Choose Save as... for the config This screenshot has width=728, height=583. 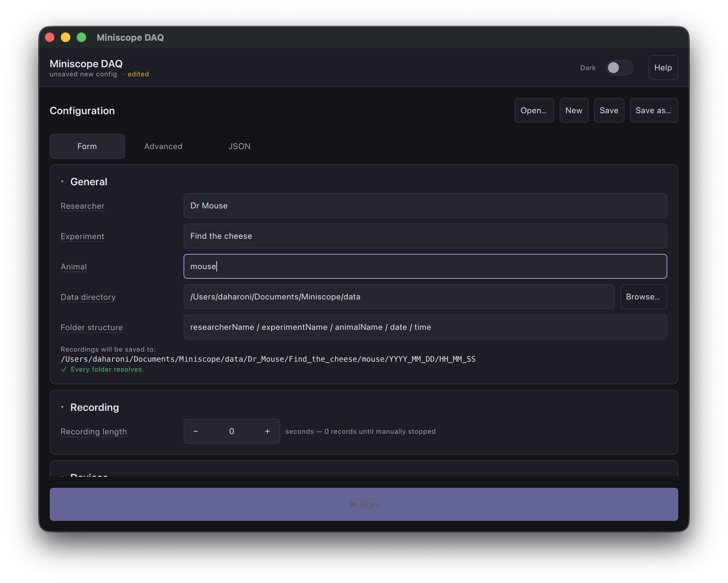click(x=654, y=110)
